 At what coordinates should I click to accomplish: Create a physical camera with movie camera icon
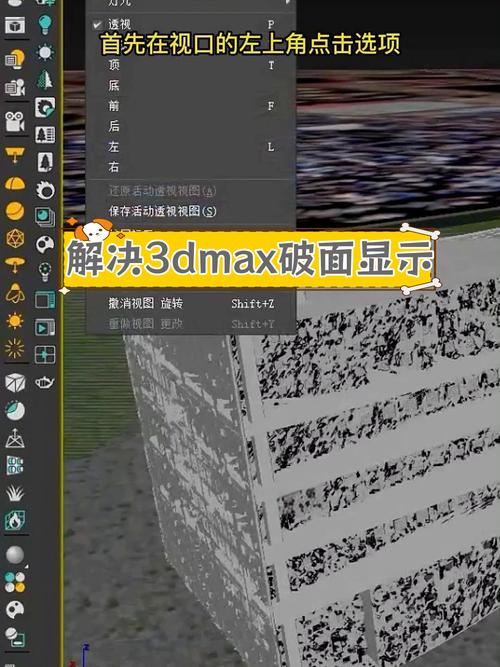(x=15, y=122)
